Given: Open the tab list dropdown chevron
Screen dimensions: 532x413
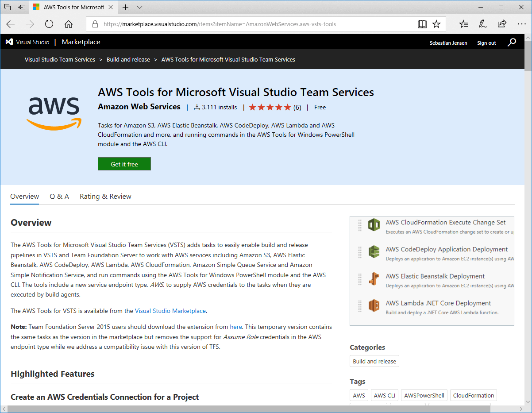Looking at the screenshot, I should [140, 8].
